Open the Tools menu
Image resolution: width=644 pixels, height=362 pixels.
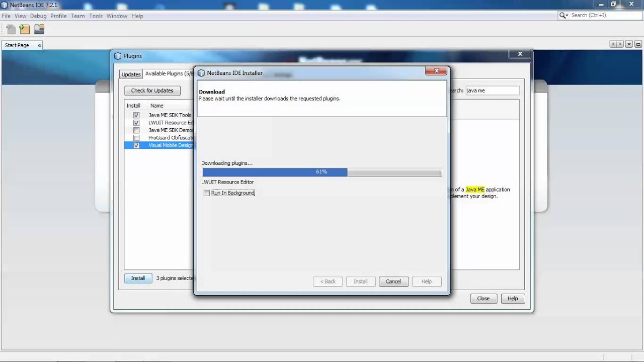pyautogui.click(x=96, y=16)
